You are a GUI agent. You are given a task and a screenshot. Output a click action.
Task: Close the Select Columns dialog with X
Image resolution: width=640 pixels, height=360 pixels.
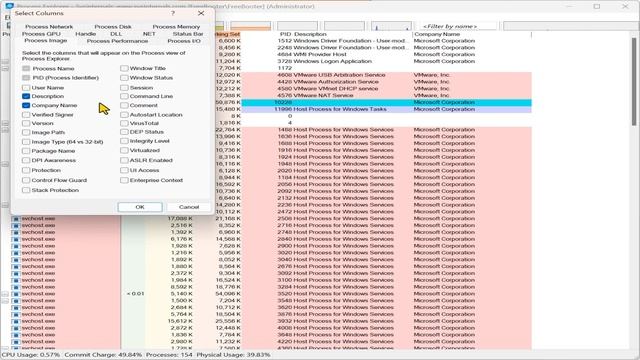(201, 13)
